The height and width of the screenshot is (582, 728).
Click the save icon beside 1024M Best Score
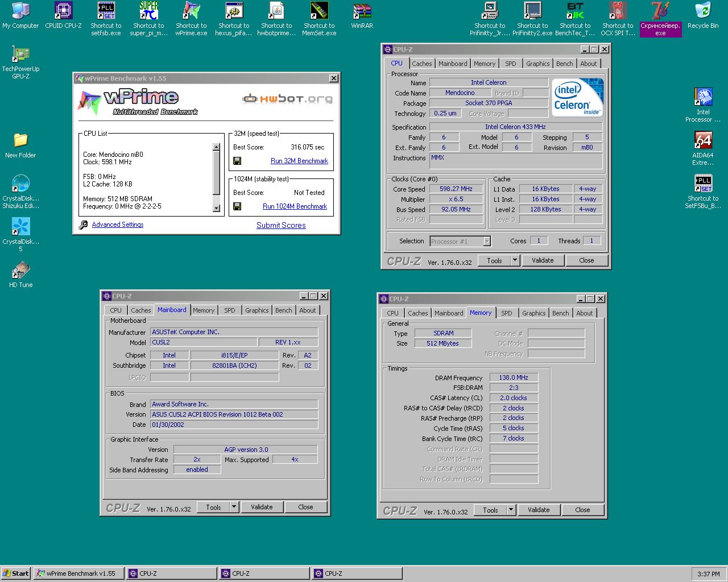click(x=237, y=206)
